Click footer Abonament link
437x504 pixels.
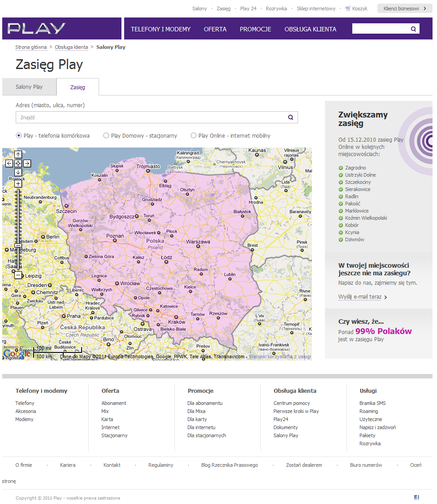tap(114, 403)
